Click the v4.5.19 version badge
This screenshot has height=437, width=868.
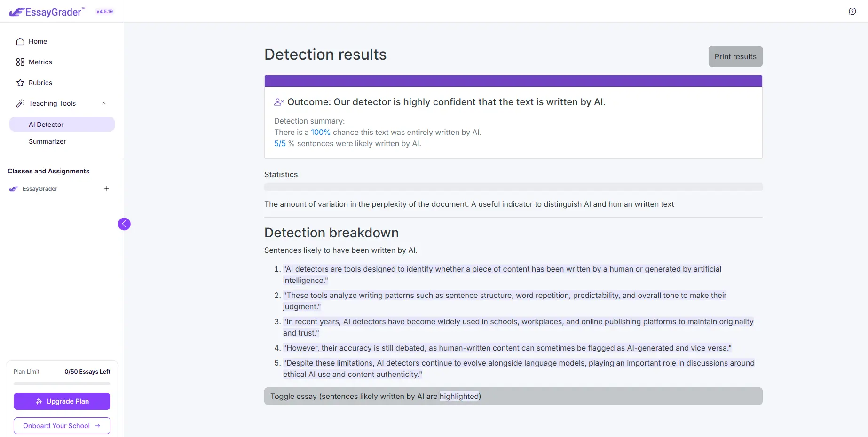click(105, 12)
